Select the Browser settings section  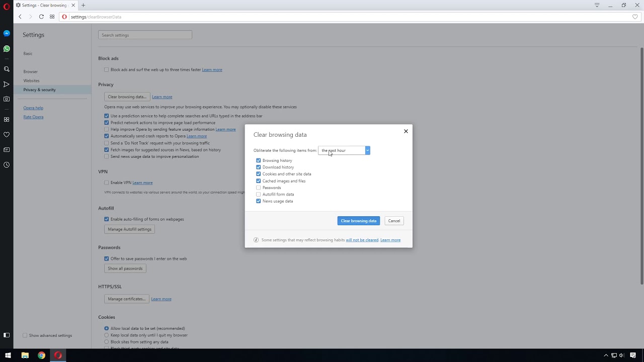(30, 71)
